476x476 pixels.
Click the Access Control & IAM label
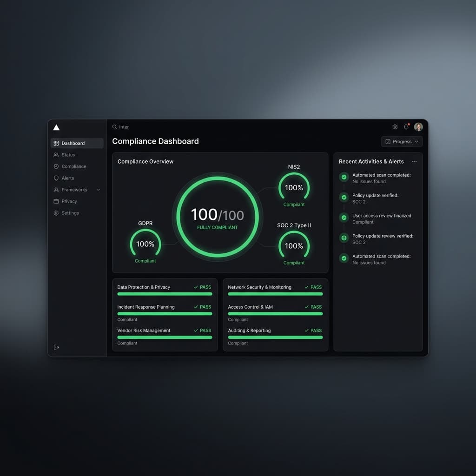click(x=250, y=307)
